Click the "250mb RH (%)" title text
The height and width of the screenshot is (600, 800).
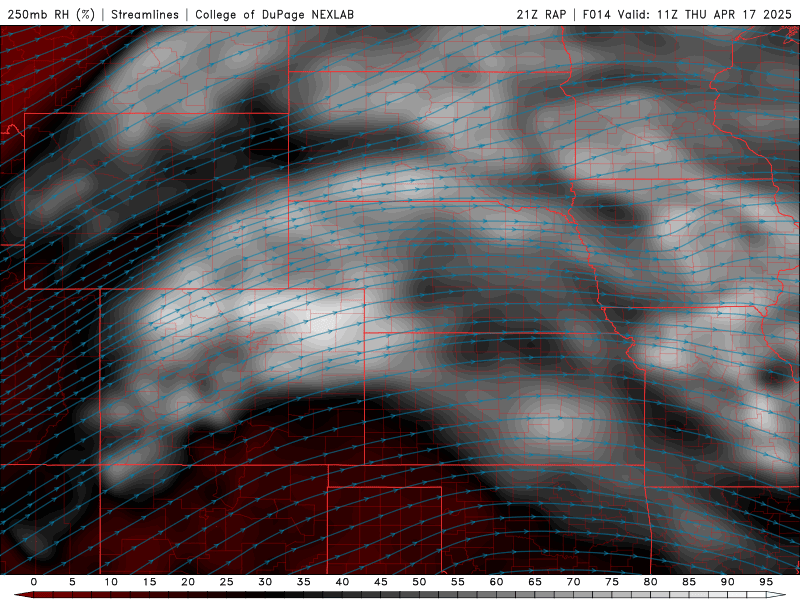(51, 14)
